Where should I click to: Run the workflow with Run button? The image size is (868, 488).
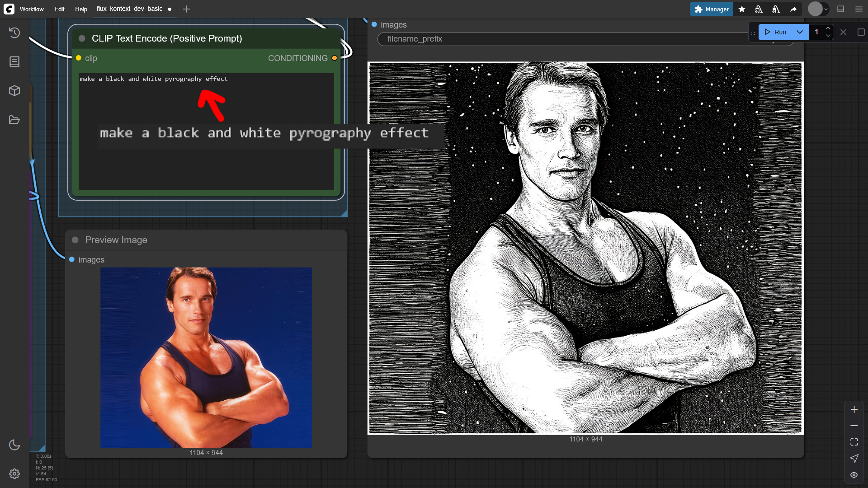pos(775,32)
